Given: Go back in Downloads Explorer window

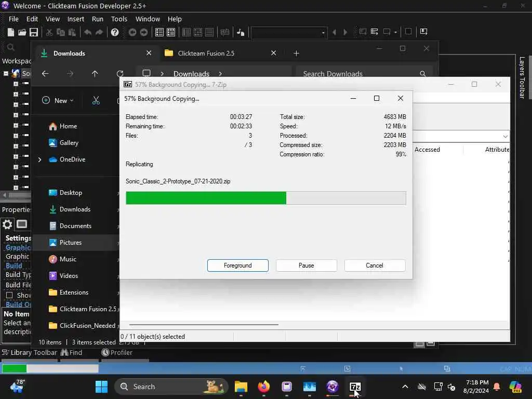Looking at the screenshot, I should 45,74.
